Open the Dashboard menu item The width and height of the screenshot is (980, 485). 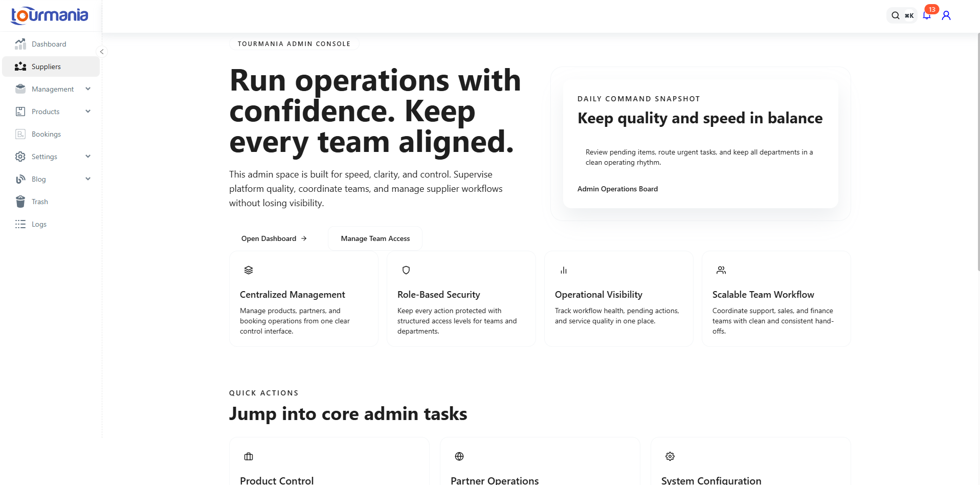point(51,44)
